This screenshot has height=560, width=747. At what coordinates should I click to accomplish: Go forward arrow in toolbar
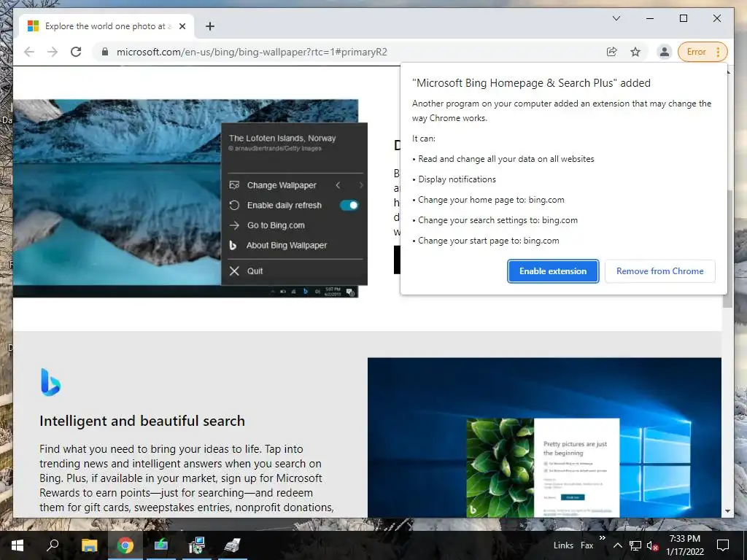53,52
